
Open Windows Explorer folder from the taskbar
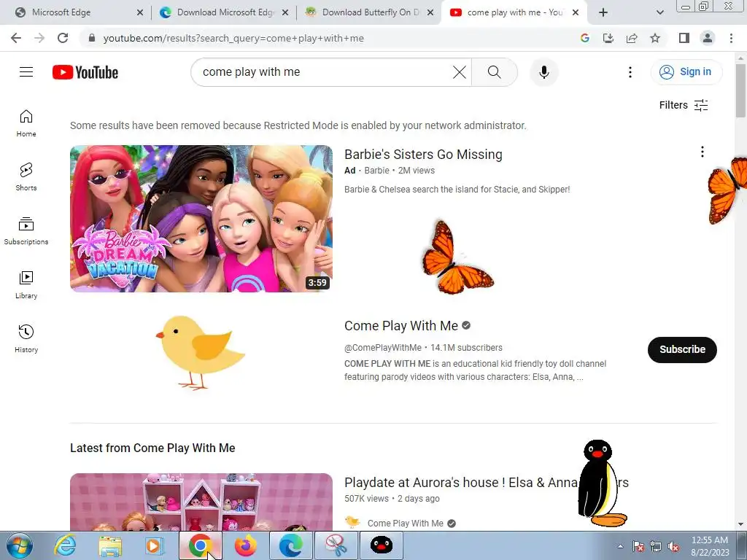[110, 545]
